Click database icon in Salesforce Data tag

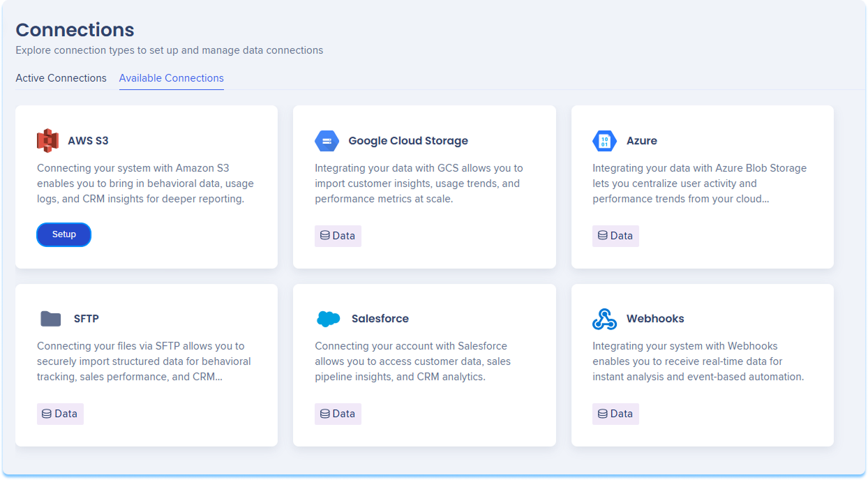325,414
